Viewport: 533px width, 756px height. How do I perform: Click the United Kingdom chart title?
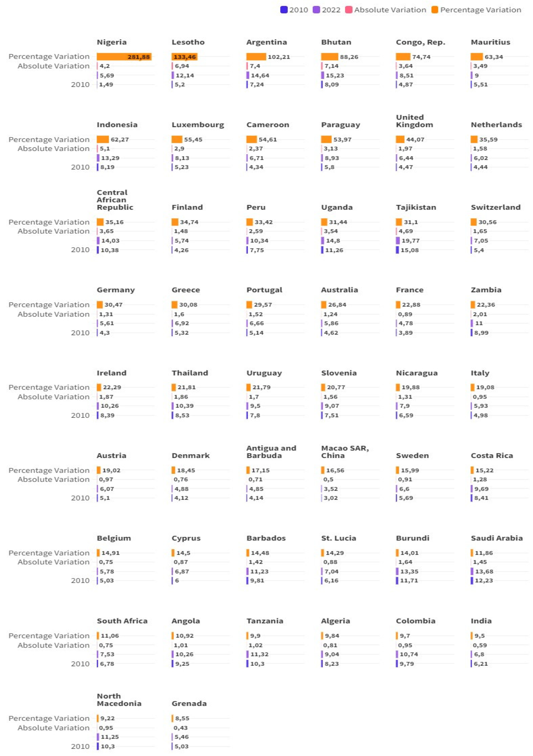point(414,121)
